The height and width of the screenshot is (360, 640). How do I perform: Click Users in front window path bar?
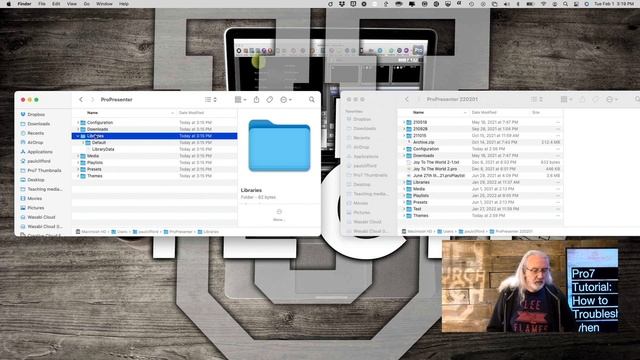coord(120,232)
